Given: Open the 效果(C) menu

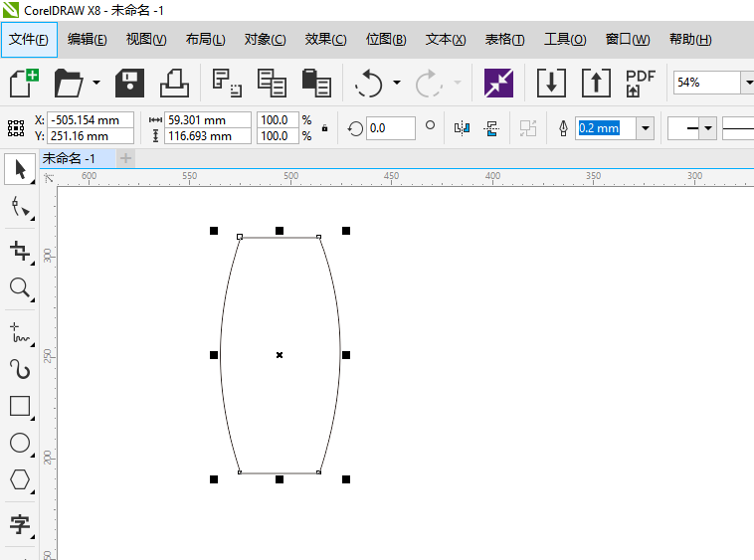Looking at the screenshot, I should (x=325, y=40).
